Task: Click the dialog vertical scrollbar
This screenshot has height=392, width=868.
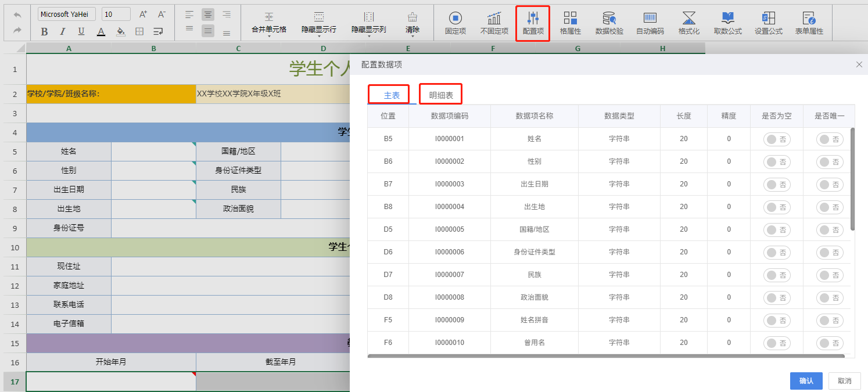Action: point(853,179)
